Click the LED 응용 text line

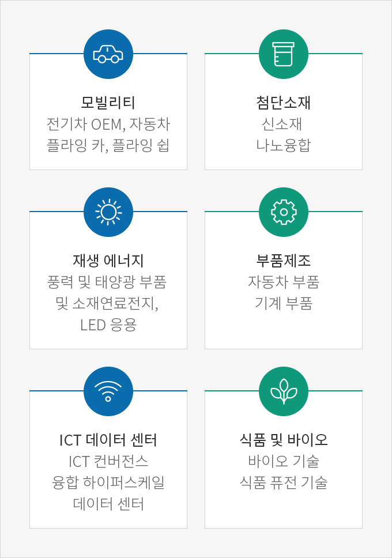point(108,325)
